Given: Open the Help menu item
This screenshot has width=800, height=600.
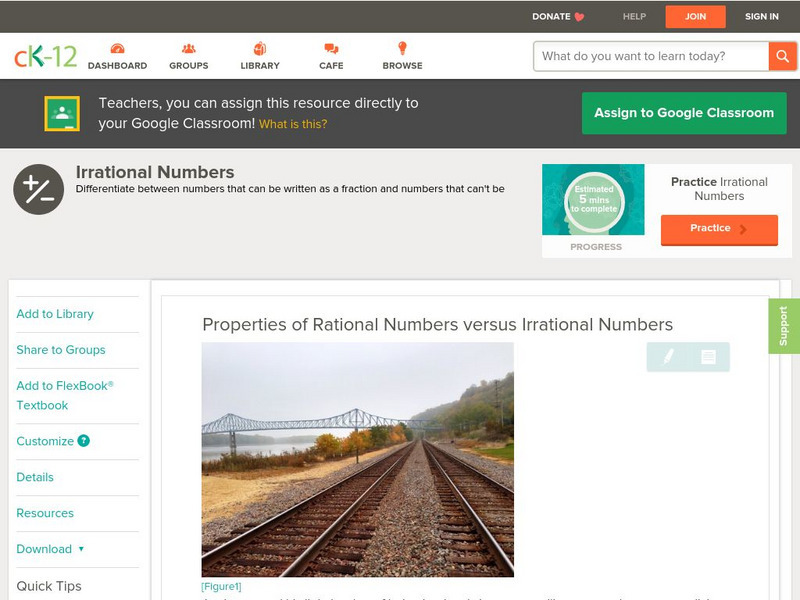Looking at the screenshot, I should (x=634, y=16).
